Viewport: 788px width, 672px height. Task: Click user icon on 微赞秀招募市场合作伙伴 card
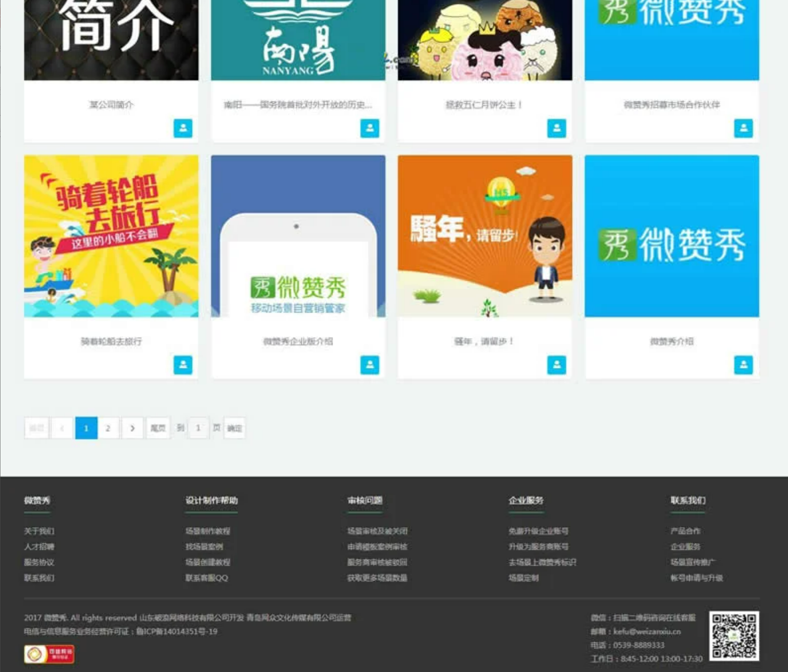(x=743, y=128)
